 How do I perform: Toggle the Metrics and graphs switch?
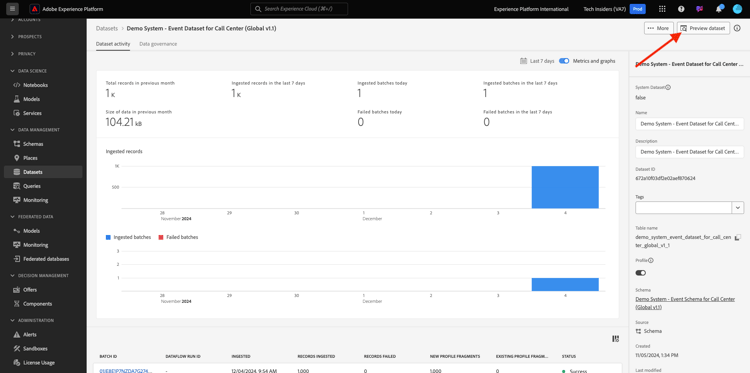(x=564, y=61)
